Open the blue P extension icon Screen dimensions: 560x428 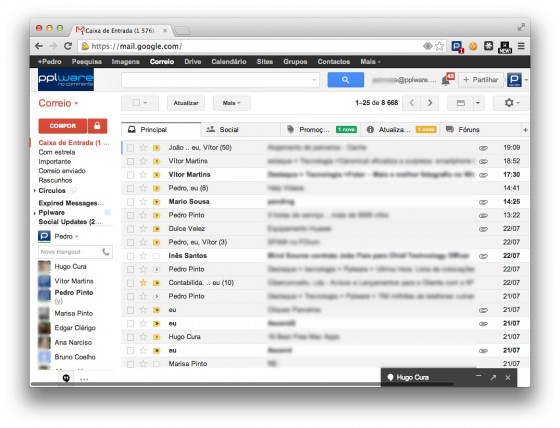tap(457, 46)
